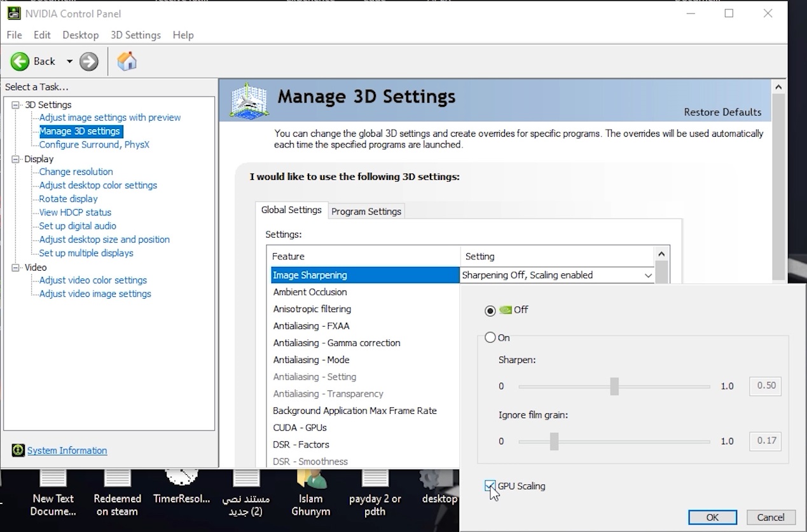Open Rotate display task
The height and width of the screenshot is (532, 807).
point(68,199)
